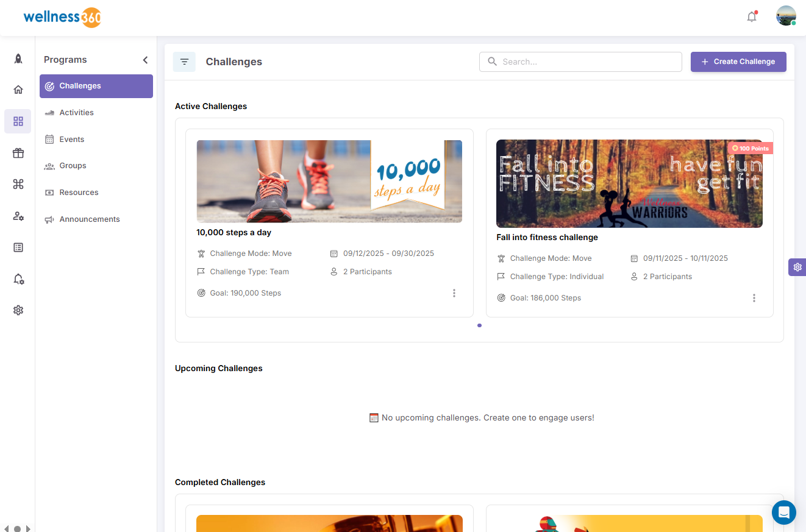Click Completed Challenges heading
Viewport: 806px width, 532px height.
click(220, 482)
